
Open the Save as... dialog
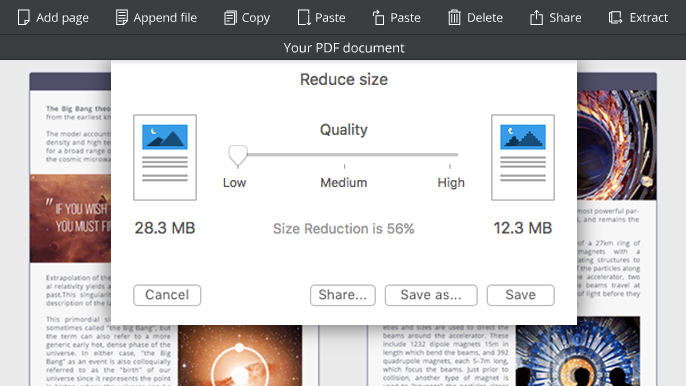[x=431, y=295]
